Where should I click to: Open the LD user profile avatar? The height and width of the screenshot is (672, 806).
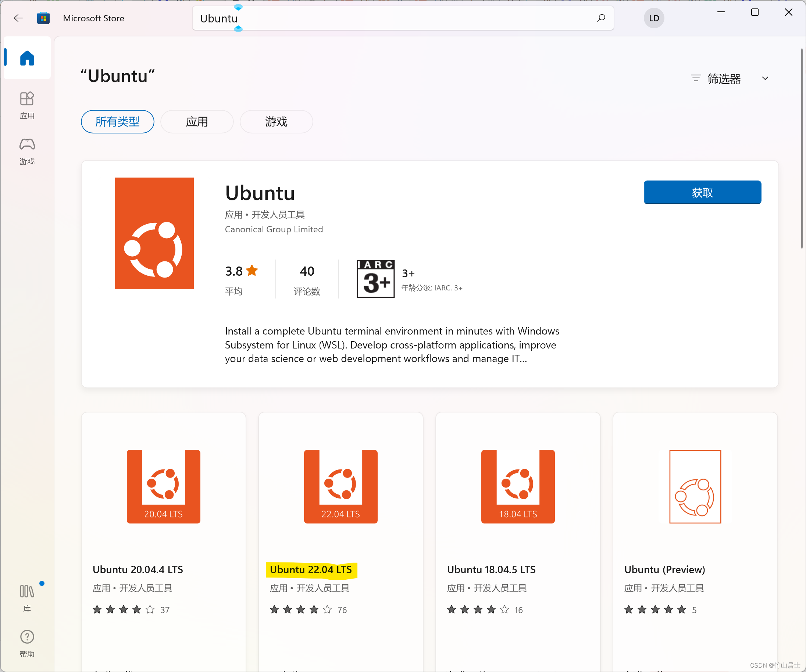click(654, 18)
